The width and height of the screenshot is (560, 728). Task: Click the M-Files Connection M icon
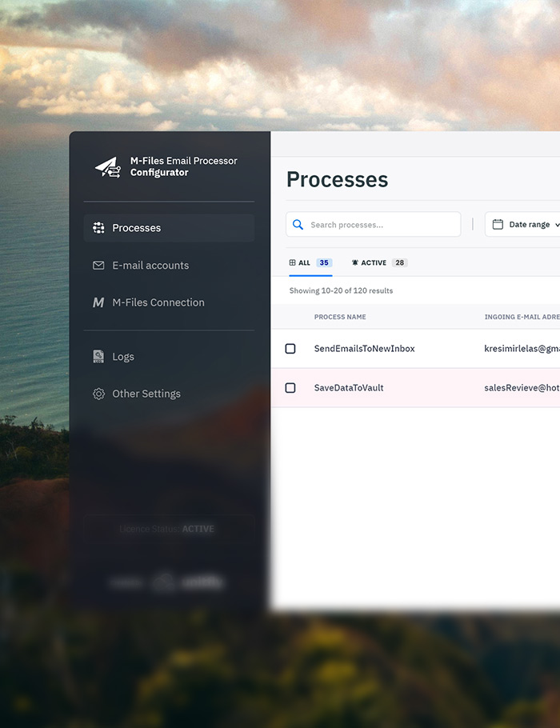tap(98, 302)
